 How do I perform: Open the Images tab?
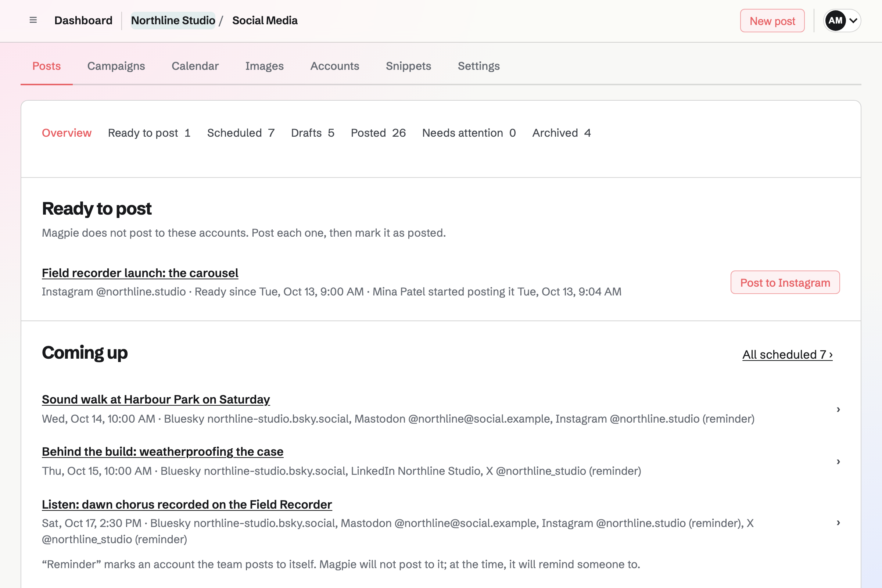point(264,66)
